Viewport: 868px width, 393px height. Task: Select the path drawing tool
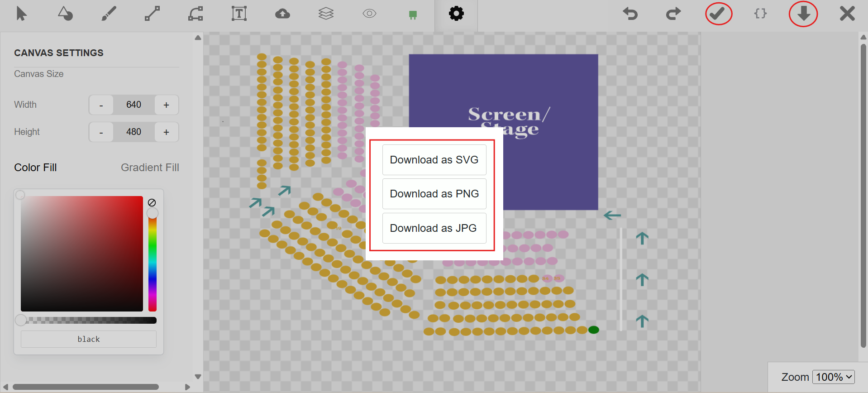(x=196, y=14)
